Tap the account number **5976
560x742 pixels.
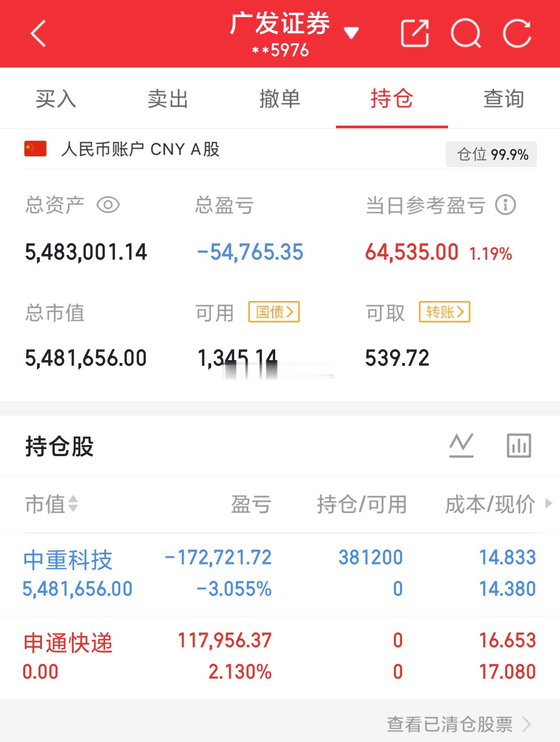coord(280,51)
